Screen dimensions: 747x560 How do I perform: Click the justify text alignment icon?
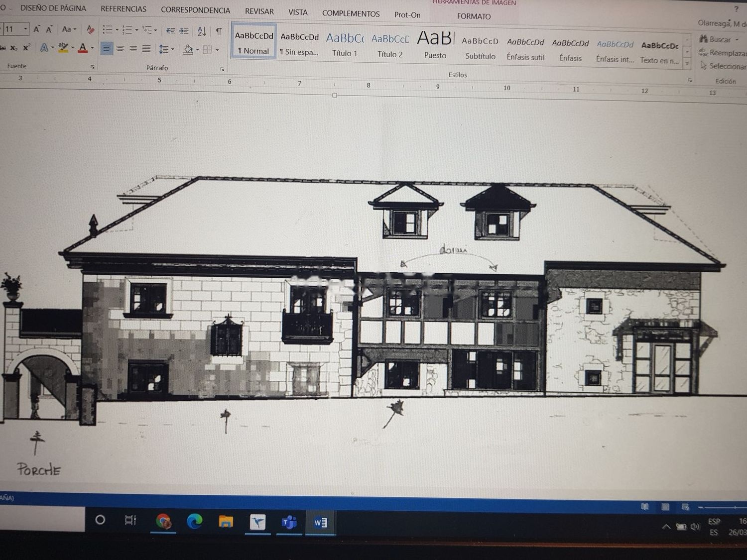coord(146,49)
